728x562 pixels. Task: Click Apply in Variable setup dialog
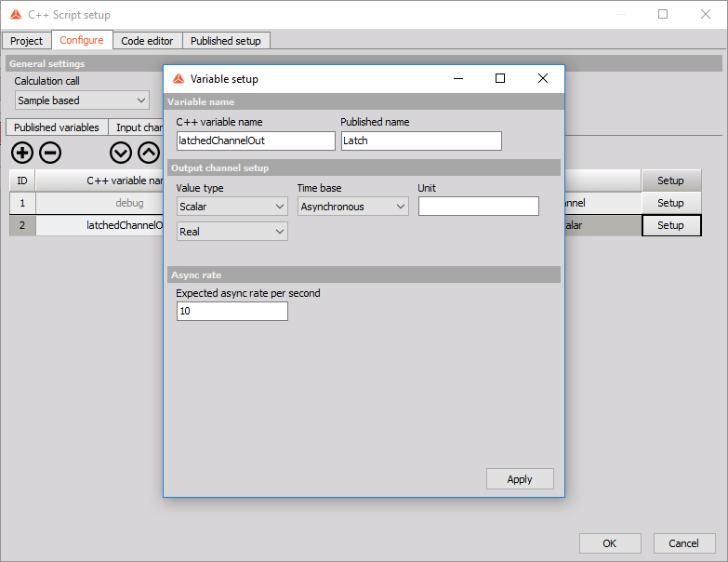tap(520, 479)
